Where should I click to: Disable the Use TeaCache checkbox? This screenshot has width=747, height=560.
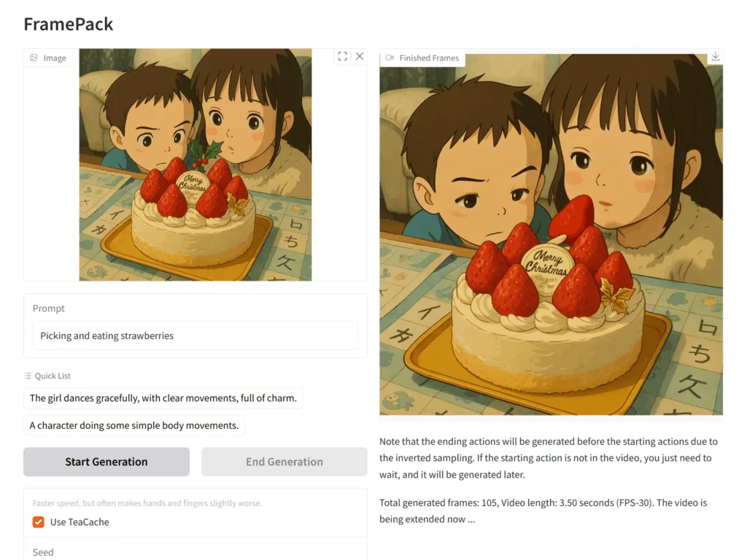[x=39, y=522]
